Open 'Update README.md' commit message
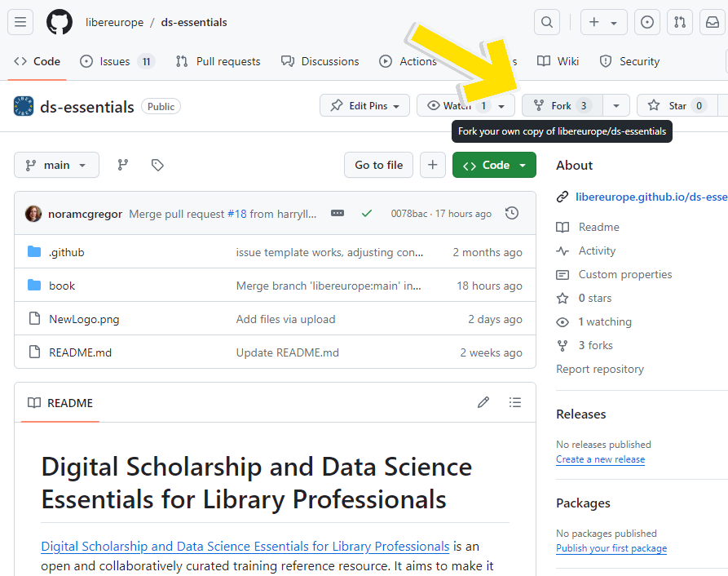This screenshot has height=576, width=728. click(x=288, y=352)
